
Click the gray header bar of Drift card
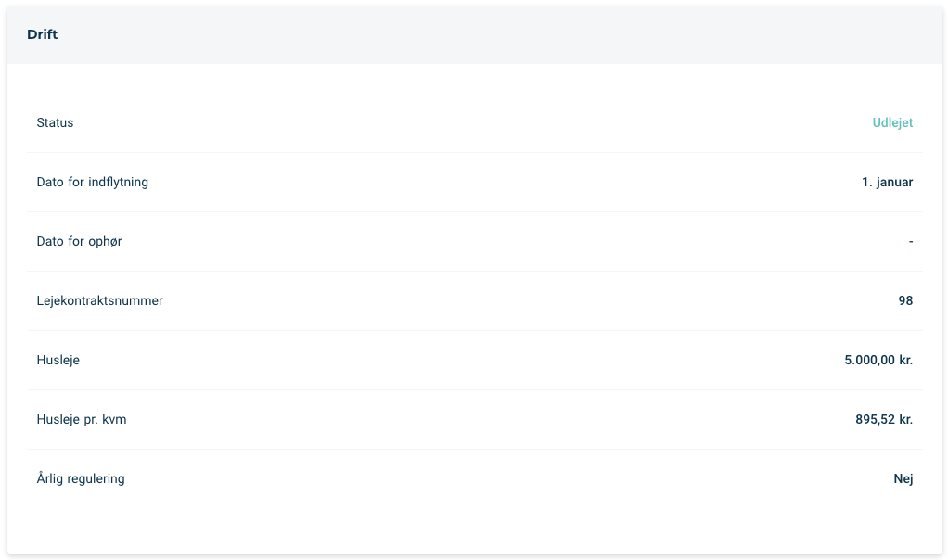tap(475, 34)
